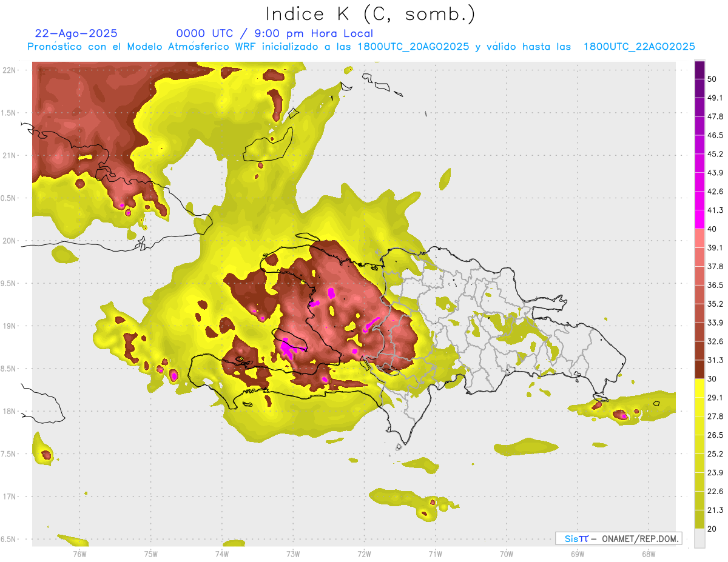Click the longitude label "68W"
The image size is (728, 562).
pos(648,554)
